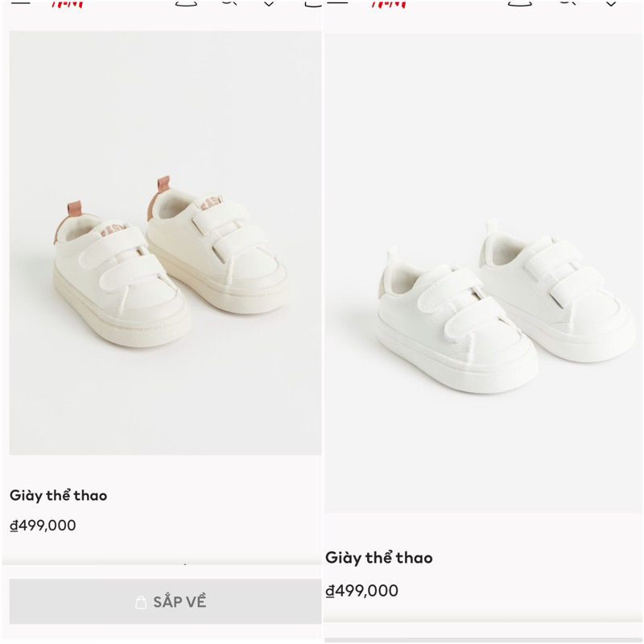Click the ₫499,000 price on left product
The width and height of the screenshot is (644, 644).
click(x=43, y=526)
